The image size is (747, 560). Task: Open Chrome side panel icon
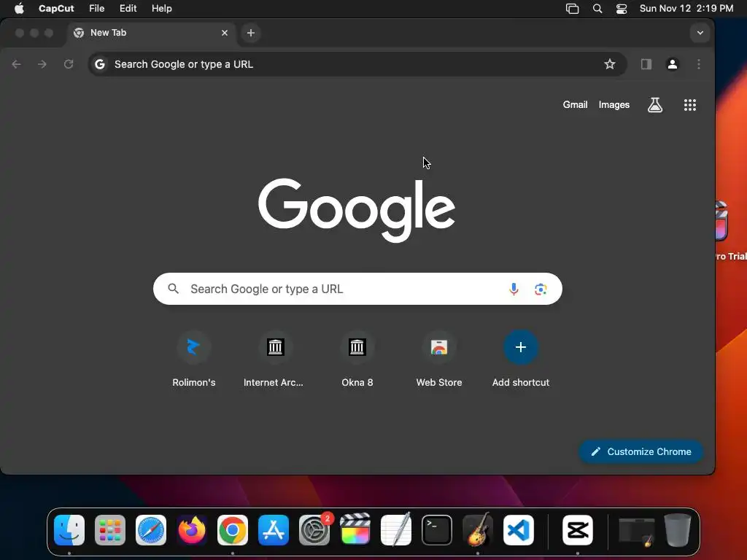(646, 64)
